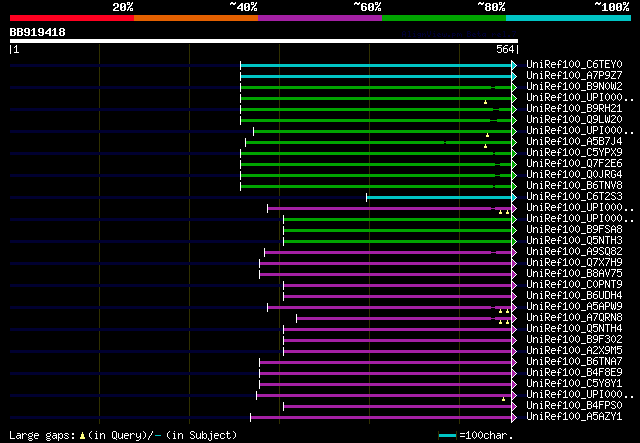Click the white start tick of the UniRef100_A7QRN8 alignment
640x443 pixels.
tap(297, 318)
